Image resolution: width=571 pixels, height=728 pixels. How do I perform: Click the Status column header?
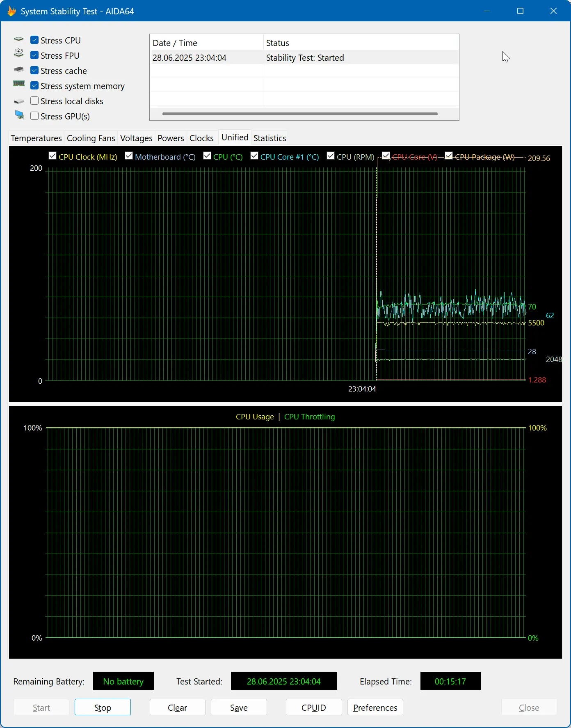click(361, 43)
